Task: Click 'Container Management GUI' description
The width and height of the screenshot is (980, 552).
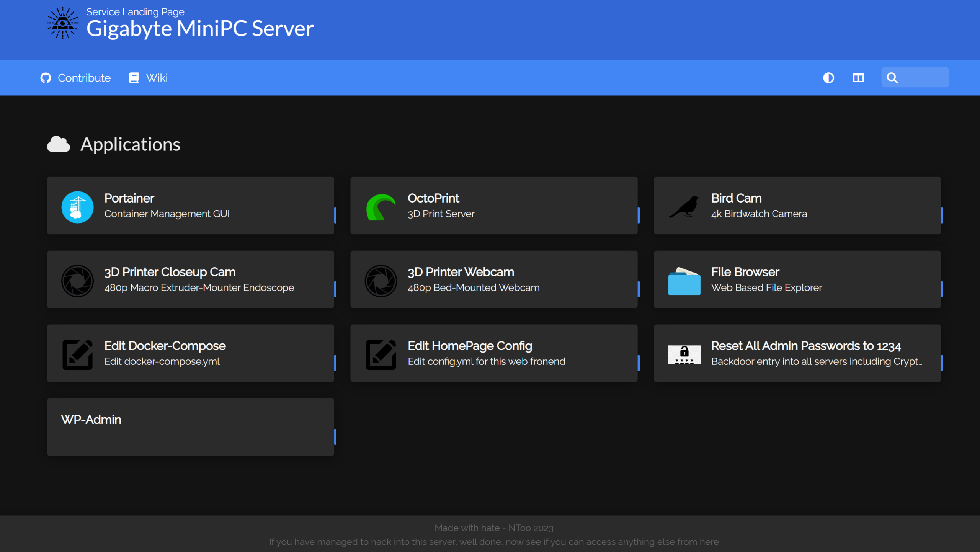Action: coord(167,214)
